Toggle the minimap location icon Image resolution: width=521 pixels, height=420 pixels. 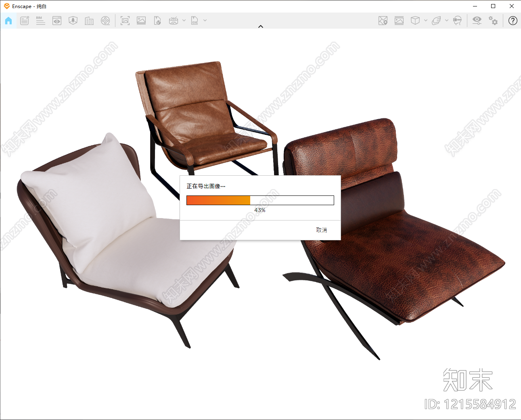pyautogui.click(x=383, y=21)
